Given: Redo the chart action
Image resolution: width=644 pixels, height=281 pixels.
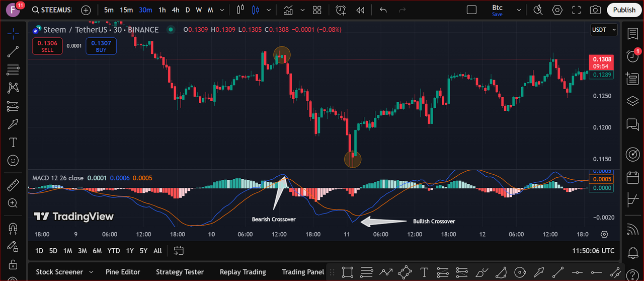Looking at the screenshot, I should pos(402,10).
